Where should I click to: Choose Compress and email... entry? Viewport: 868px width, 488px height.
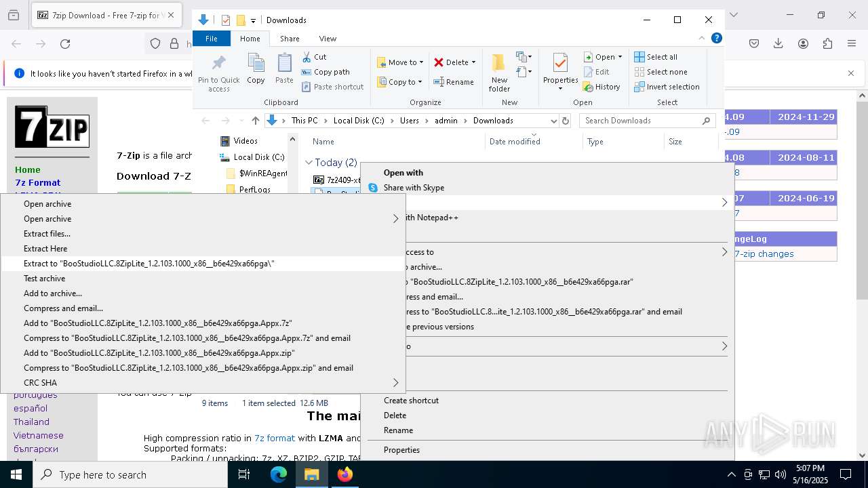pyautogui.click(x=203, y=308)
